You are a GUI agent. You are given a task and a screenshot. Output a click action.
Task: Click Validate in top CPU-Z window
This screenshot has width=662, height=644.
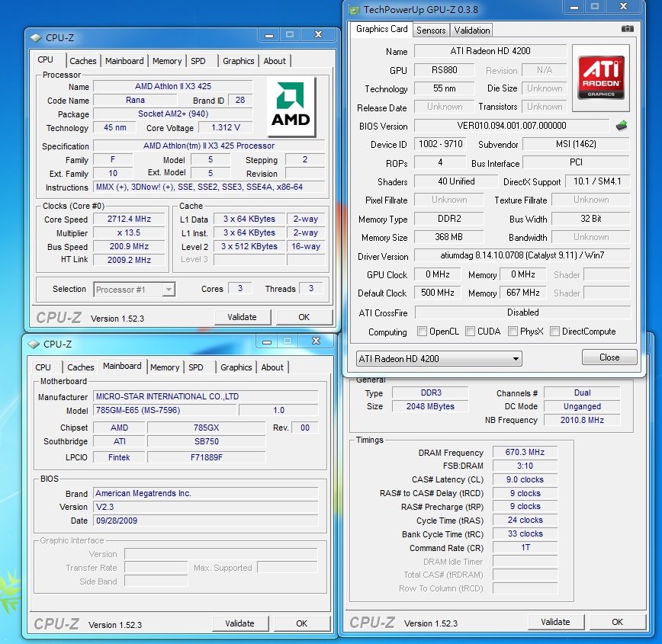pos(242,317)
